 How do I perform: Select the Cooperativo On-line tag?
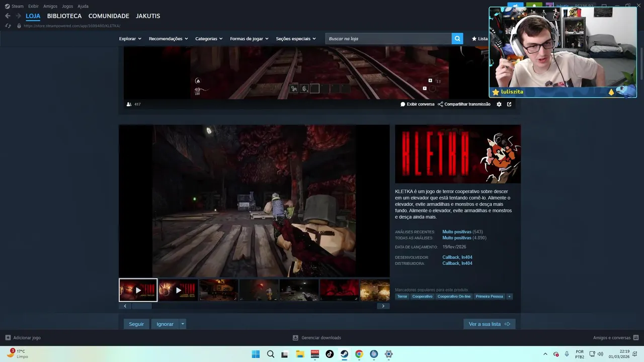coord(454,297)
